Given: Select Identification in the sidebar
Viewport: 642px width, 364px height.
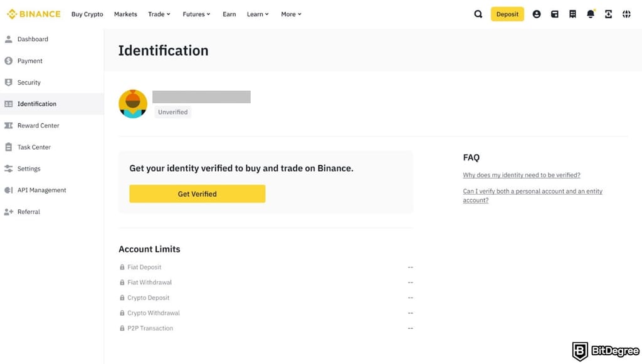Looking at the screenshot, I should point(51,104).
